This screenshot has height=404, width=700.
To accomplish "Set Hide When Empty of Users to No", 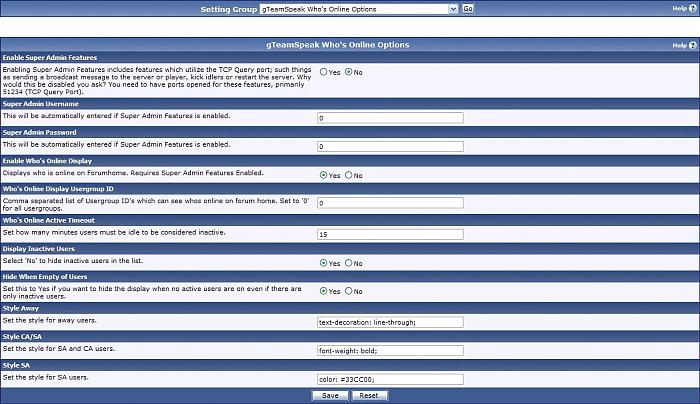I will click(349, 291).
